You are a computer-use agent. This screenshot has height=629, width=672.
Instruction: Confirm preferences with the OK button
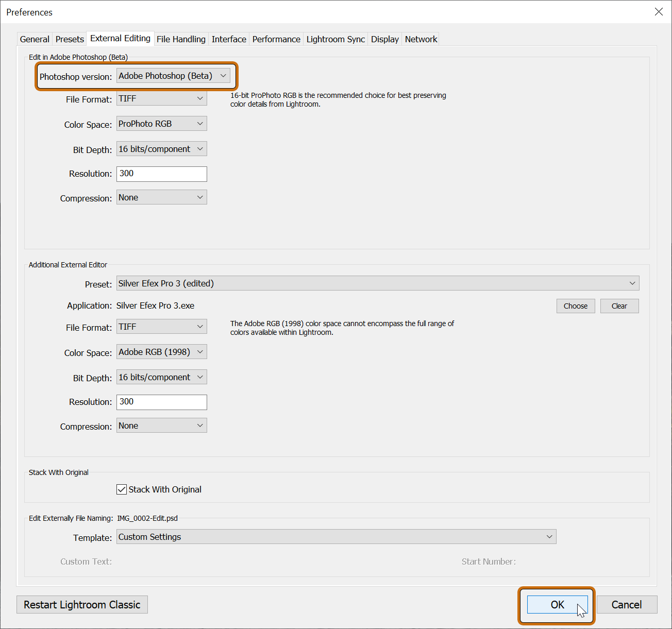tap(557, 605)
